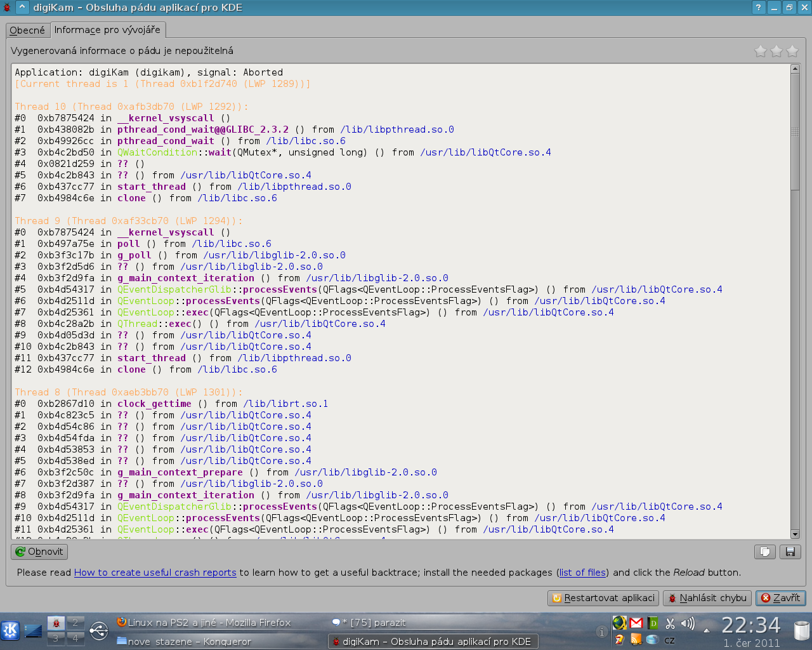812x650 pixels.
Task: Switch to virtual desktop 4 in pager
Action: [75, 639]
